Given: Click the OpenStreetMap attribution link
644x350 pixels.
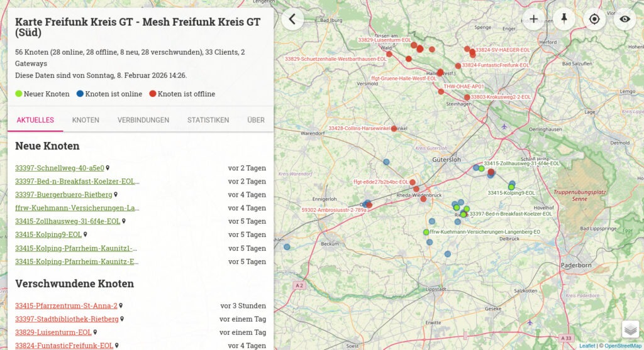Looking at the screenshot, I should pos(623,346).
